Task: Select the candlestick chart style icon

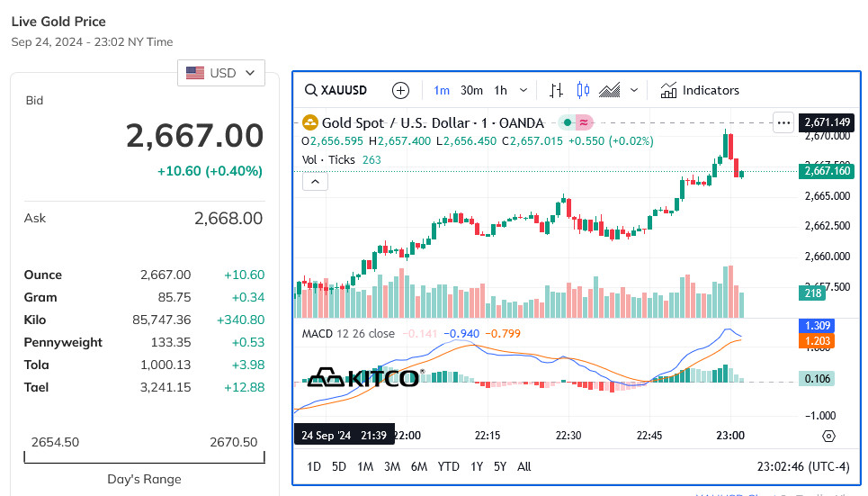Action: 583,90
